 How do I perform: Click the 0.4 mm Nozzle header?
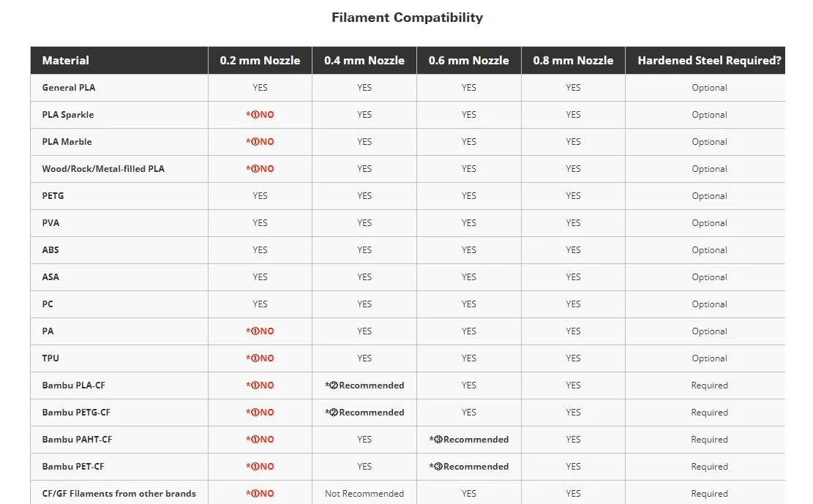364,61
